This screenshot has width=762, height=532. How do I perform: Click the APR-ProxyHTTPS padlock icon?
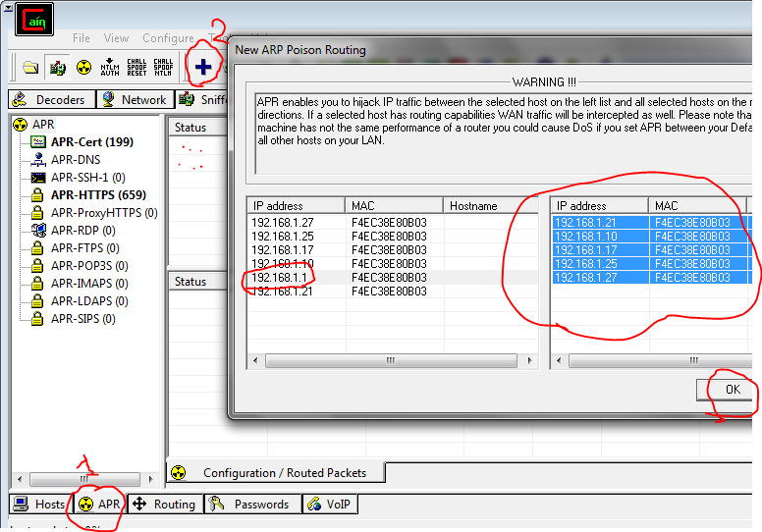pos(37,213)
